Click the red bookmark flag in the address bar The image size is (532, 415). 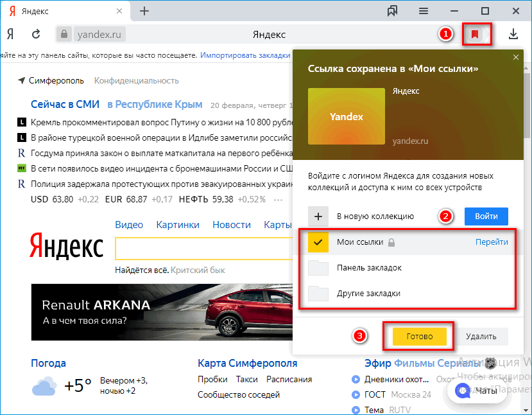pos(477,34)
